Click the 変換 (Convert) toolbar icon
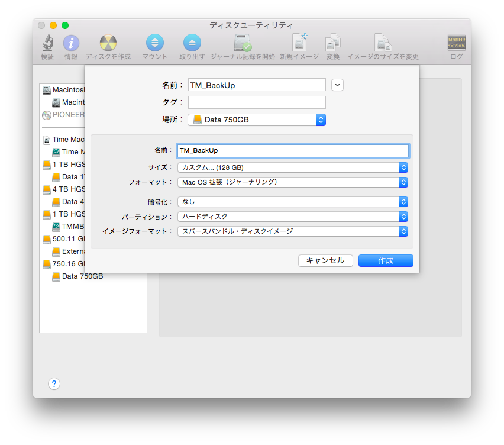This screenshot has width=504, height=445. tap(332, 43)
